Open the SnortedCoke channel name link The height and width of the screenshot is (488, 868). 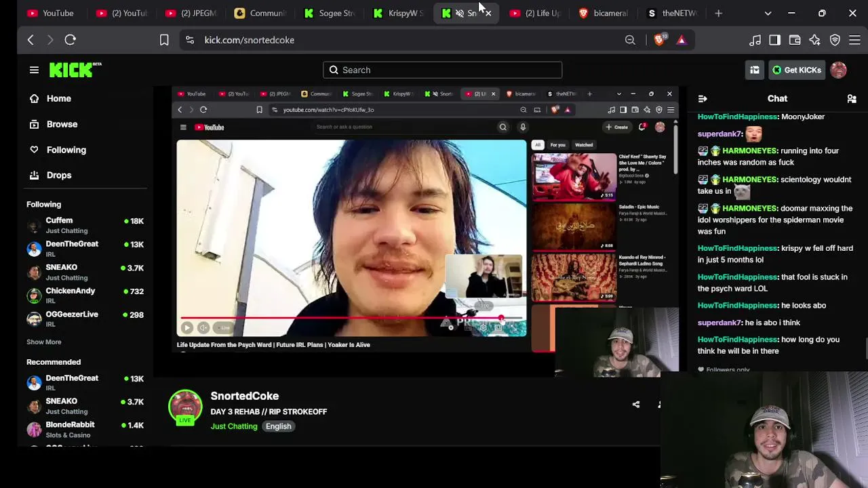click(245, 396)
